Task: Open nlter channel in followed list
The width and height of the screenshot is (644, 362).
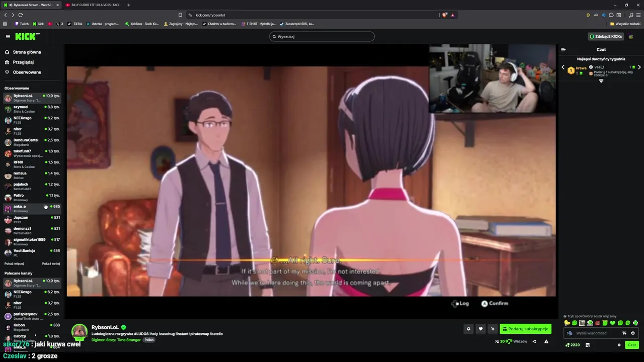Action: tap(32, 131)
